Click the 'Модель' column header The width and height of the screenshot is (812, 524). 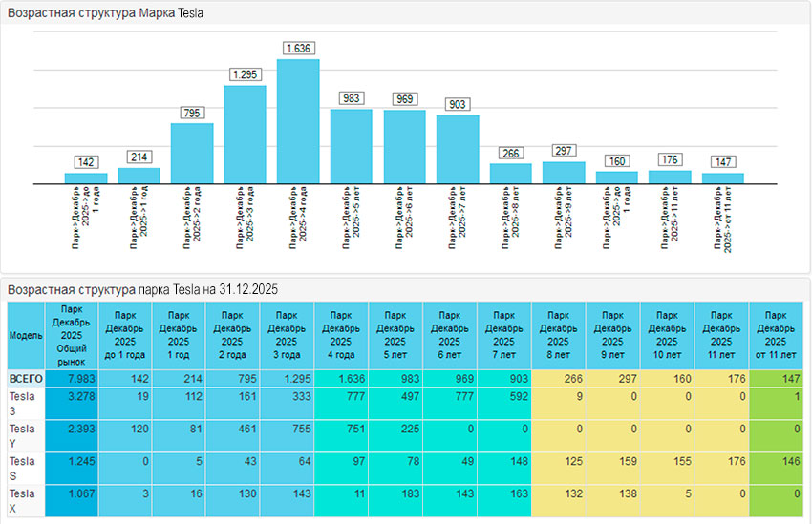pyautogui.click(x=26, y=336)
